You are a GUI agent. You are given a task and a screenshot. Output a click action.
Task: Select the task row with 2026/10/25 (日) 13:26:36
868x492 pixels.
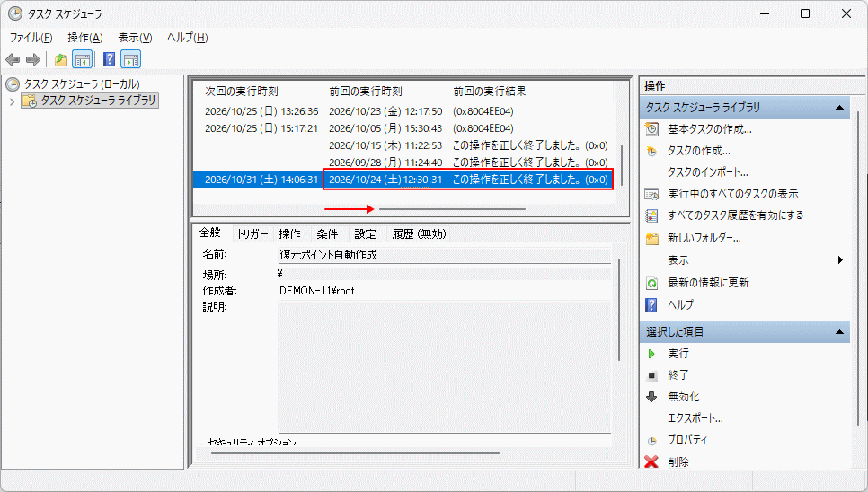coord(406,111)
